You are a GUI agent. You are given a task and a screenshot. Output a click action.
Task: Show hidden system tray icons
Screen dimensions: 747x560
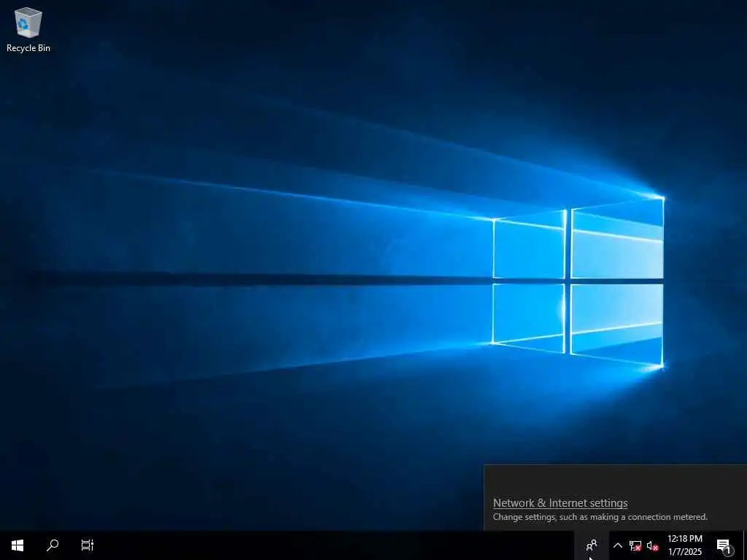click(617, 545)
